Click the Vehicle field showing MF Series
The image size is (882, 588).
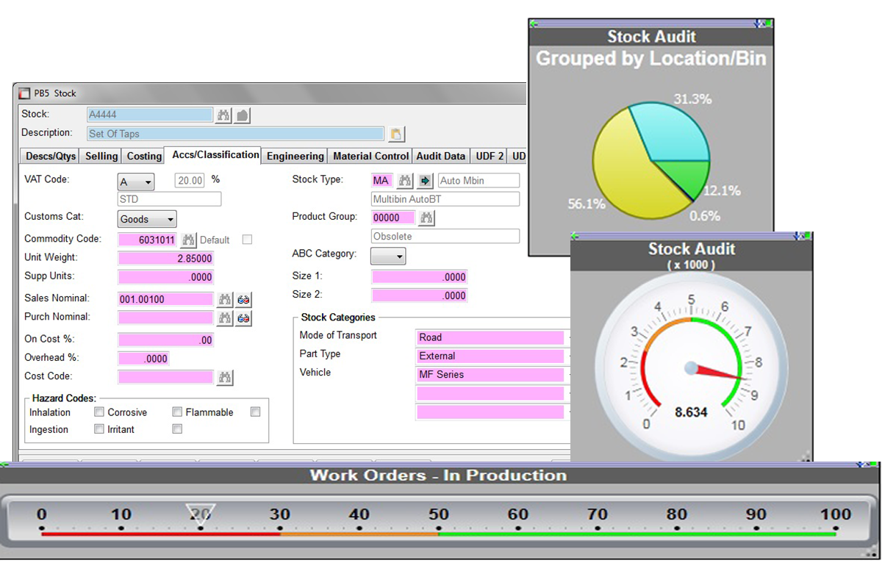[x=490, y=375]
